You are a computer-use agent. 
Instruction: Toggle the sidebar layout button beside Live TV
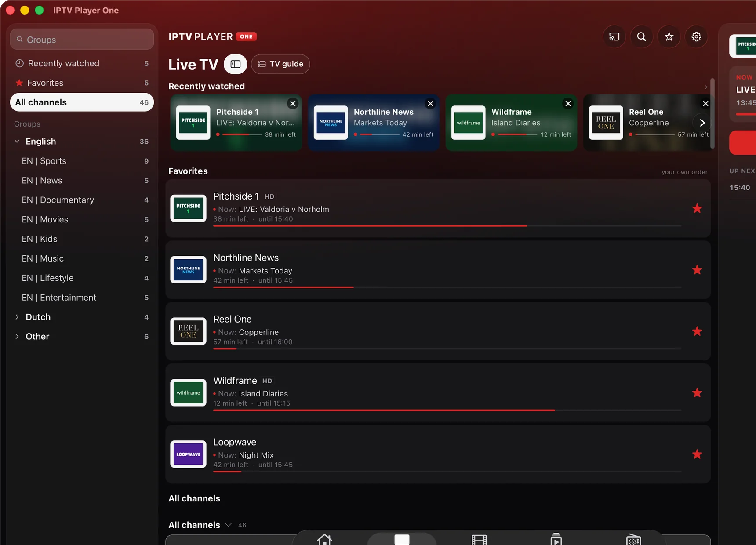tap(236, 64)
